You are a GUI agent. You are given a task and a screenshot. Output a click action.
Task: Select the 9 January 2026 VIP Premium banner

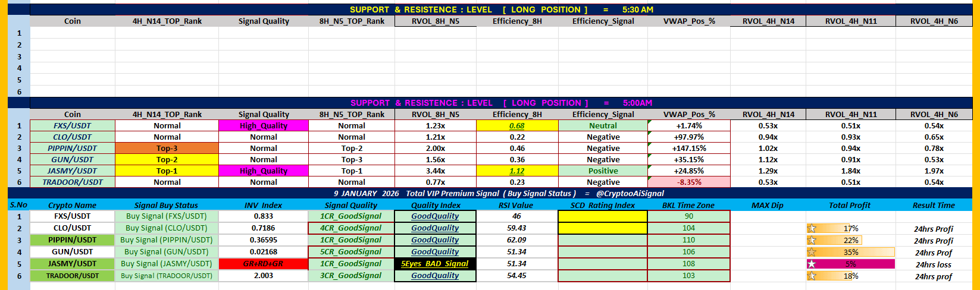coord(499,193)
